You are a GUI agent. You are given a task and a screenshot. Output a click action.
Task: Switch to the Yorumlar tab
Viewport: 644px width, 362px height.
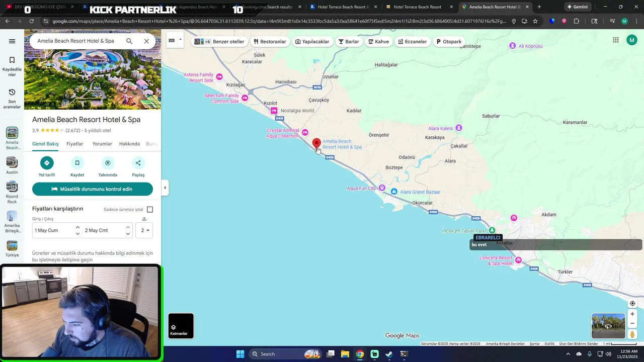(102, 144)
